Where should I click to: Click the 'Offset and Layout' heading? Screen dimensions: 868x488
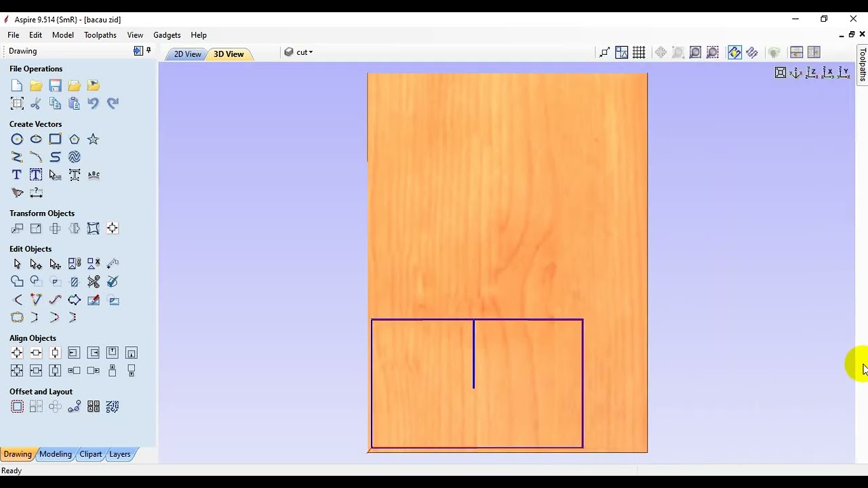click(x=41, y=392)
